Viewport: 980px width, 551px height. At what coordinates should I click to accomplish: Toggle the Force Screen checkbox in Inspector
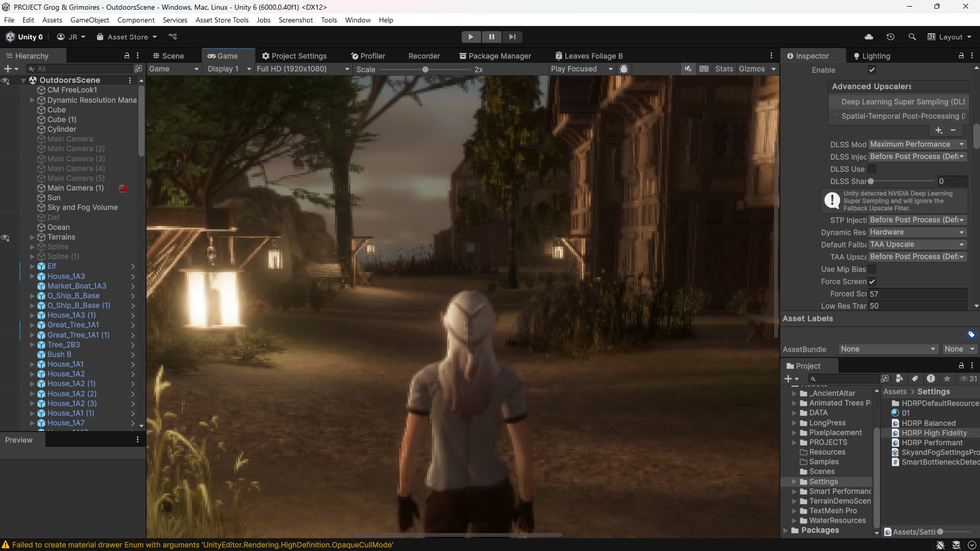[x=873, y=281]
